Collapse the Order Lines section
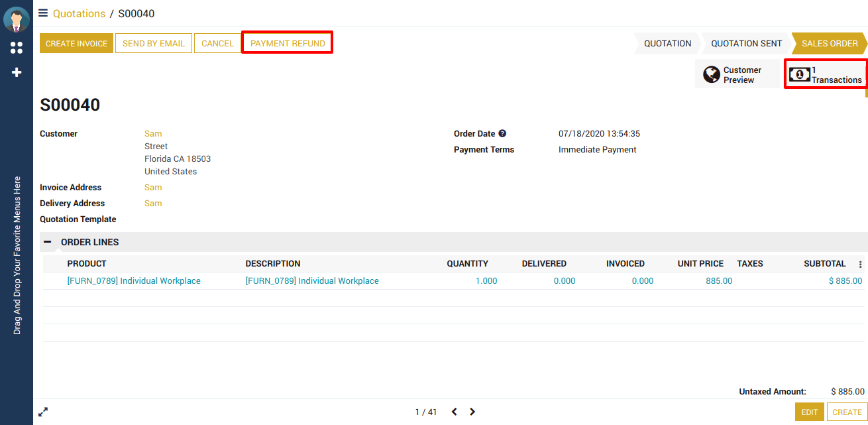This screenshot has height=425, width=868. (48, 242)
